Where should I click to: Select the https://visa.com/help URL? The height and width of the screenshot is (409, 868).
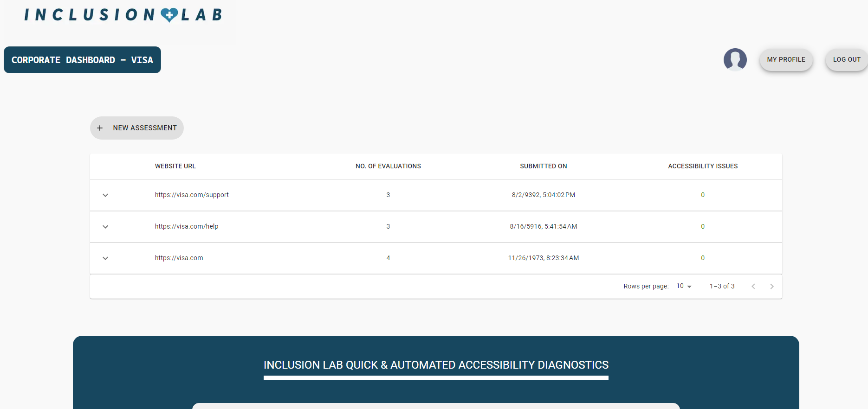pyautogui.click(x=187, y=226)
